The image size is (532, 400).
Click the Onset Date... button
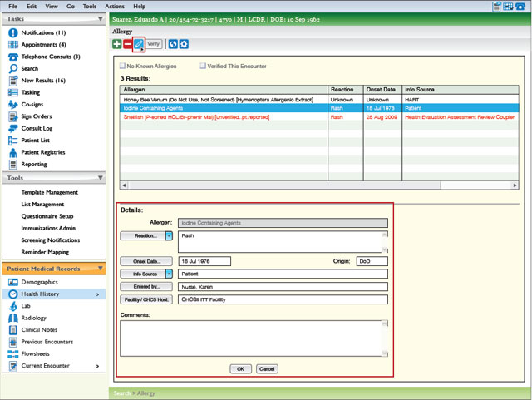click(146, 261)
